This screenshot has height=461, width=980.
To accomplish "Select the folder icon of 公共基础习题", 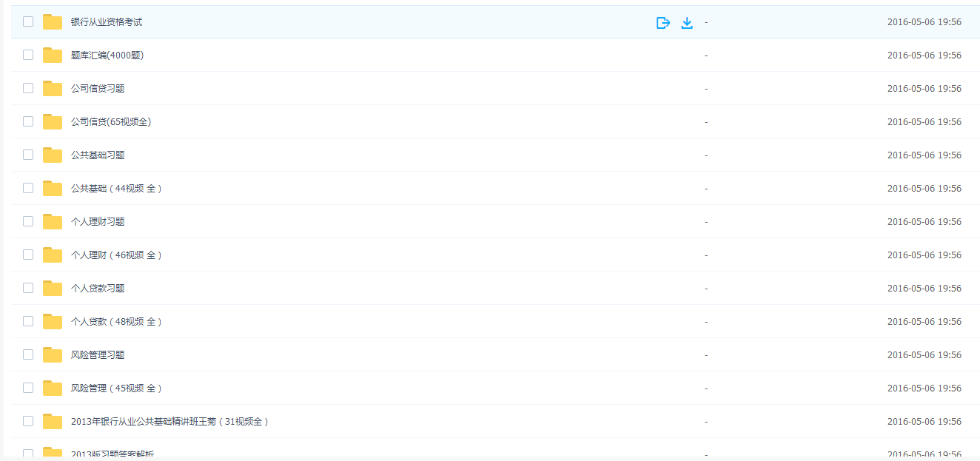I will click(53, 155).
